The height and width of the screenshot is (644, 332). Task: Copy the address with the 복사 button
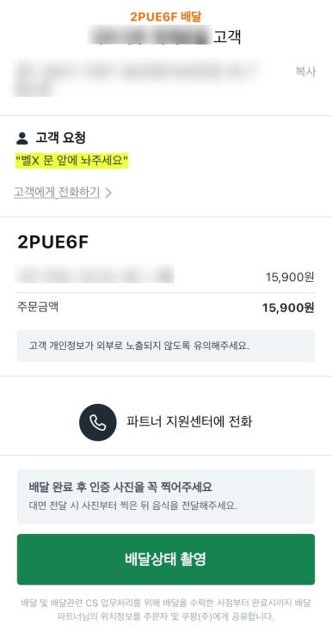(x=305, y=71)
